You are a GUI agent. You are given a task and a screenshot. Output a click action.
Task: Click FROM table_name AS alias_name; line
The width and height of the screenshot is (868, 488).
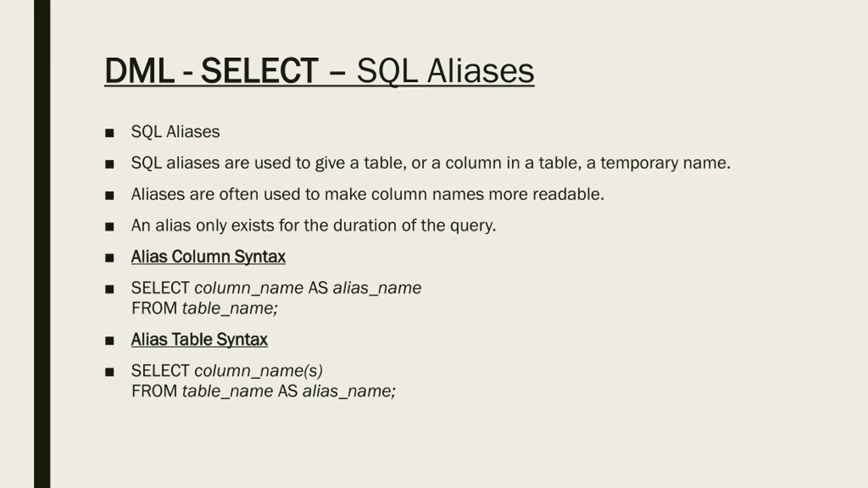coord(263,391)
